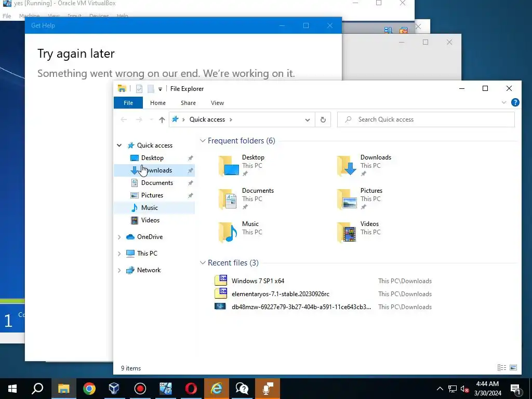This screenshot has height=399, width=532.
Task: Select the Desktop frequent folder icon
Action: [x=229, y=166]
